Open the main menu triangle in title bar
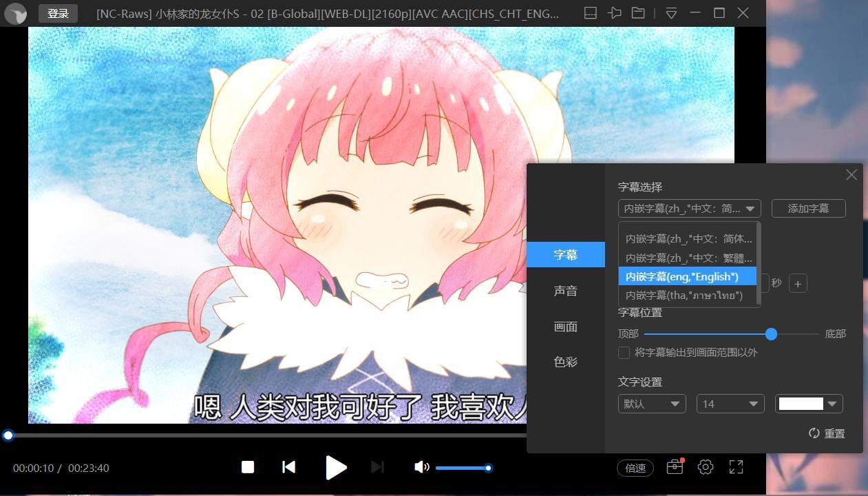The height and width of the screenshot is (496, 868). click(671, 13)
